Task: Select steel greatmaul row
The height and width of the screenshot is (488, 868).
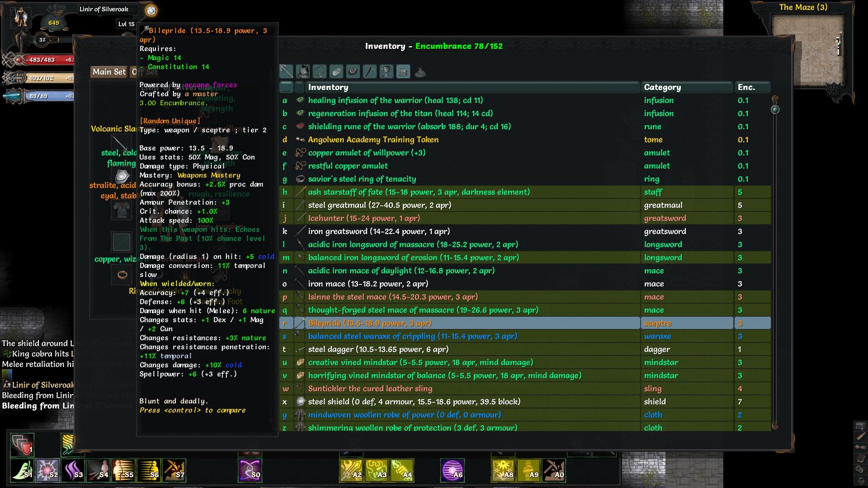Action: tap(525, 205)
